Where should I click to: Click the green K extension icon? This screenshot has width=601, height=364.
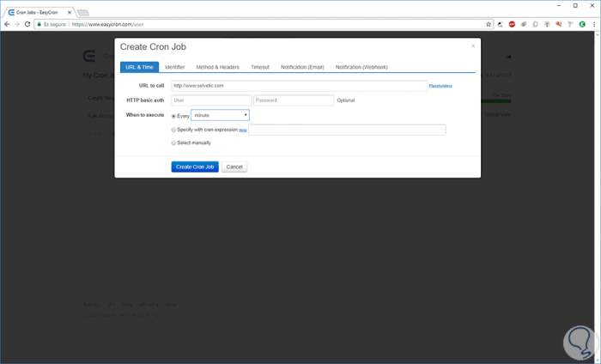[x=582, y=24]
